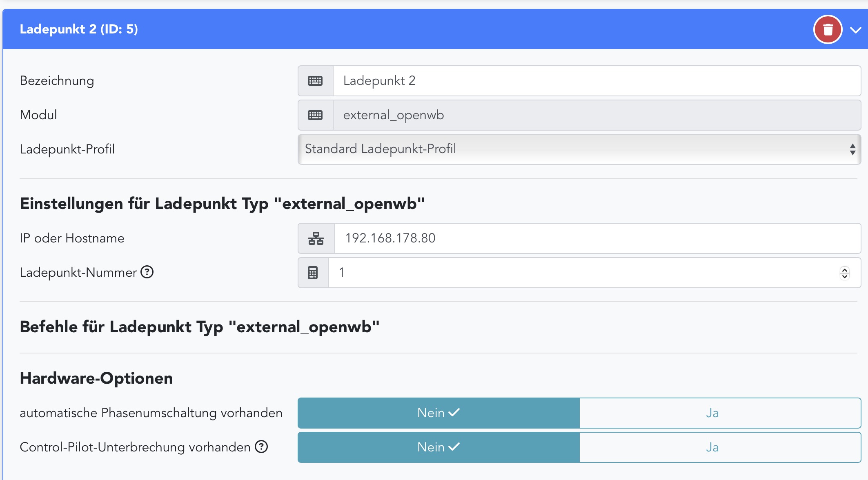
Task: Set automatische Phasenumschaltung to Nein
Action: (x=438, y=413)
